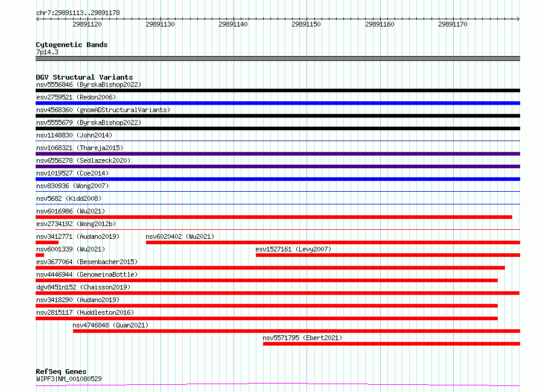This screenshot has width=537, height=392.
Task: Click the nsv1068321 (Thareja2015) purple bar
Action: coord(278,154)
